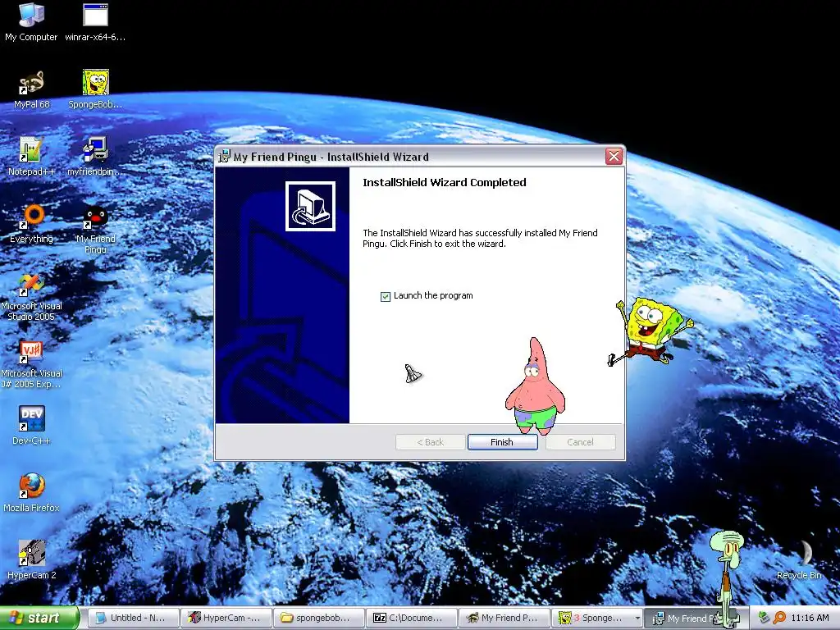This screenshot has height=630, width=840.
Task: Select the Notepad++ desktop shortcut
Action: (x=31, y=157)
